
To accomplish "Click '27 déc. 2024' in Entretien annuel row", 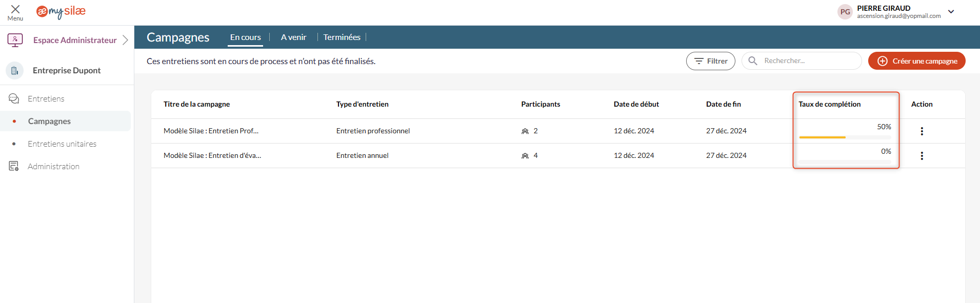I will [x=726, y=156].
